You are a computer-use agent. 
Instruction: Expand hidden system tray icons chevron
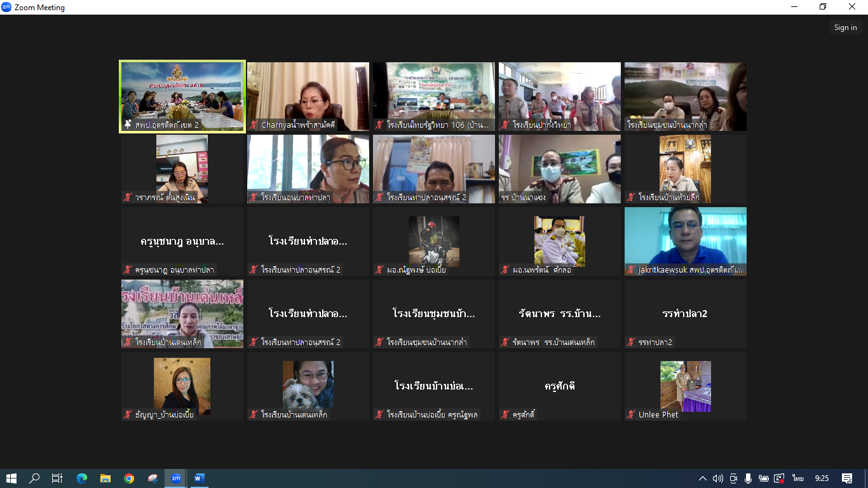[x=702, y=478]
